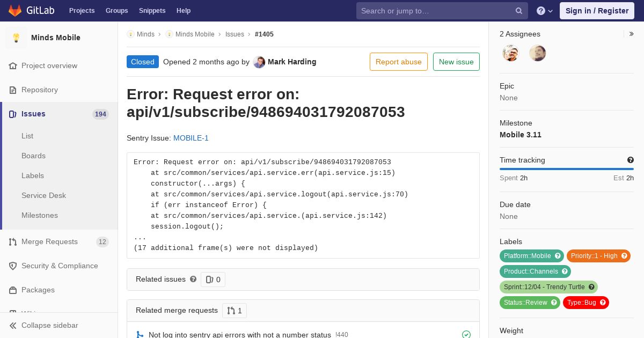Click the Minds breadcrumb bulb icon
The image size is (644, 338).
pos(130,34)
